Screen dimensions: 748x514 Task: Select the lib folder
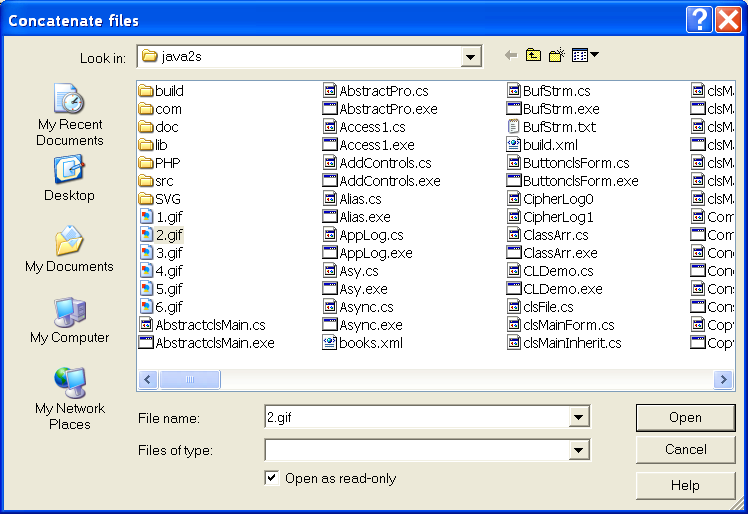click(153, 145)
